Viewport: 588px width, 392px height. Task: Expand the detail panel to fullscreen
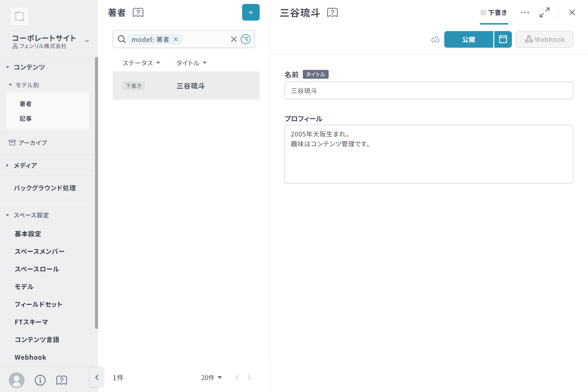[544, 12]
